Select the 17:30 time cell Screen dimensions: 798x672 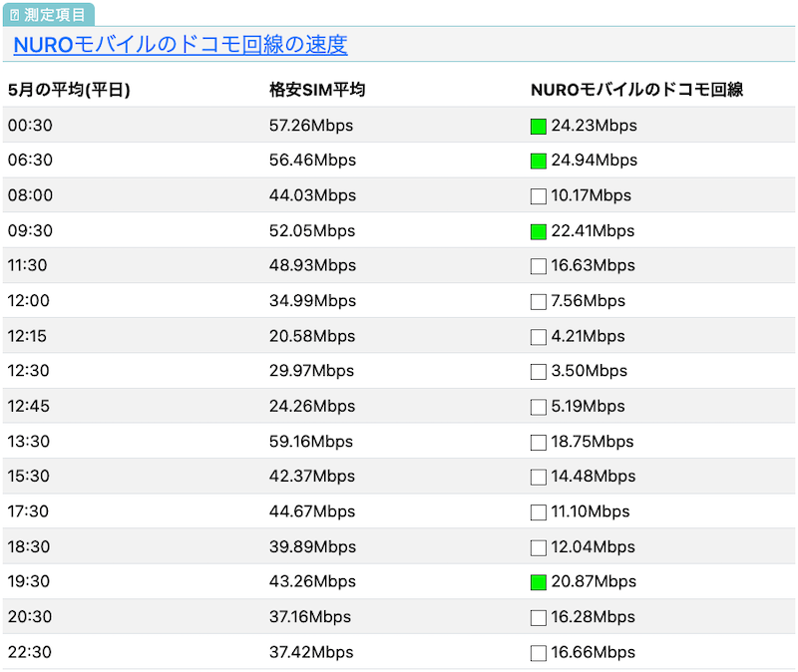point(28,511)
